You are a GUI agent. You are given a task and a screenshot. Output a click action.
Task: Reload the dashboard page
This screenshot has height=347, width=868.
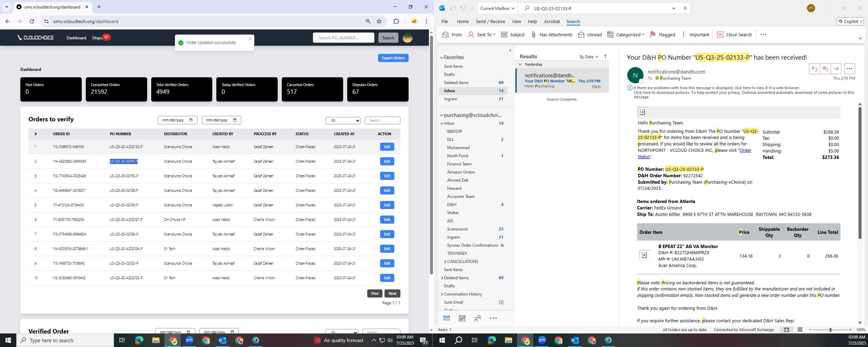point(32,21)
